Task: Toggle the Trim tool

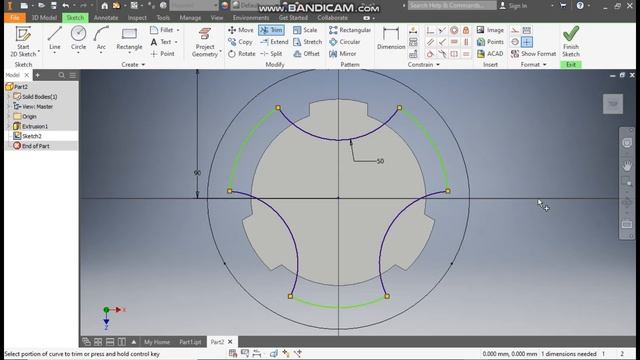Action: [x=271, y=30]
